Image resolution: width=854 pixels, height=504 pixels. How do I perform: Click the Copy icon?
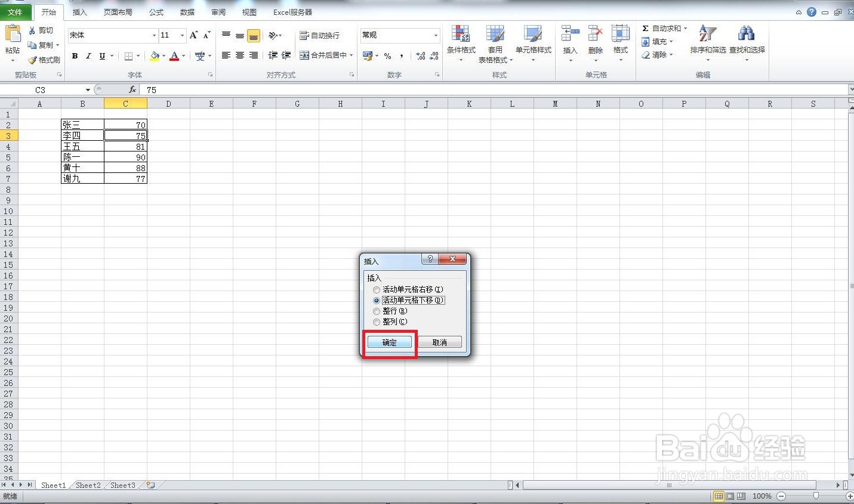tap(32, 45)
